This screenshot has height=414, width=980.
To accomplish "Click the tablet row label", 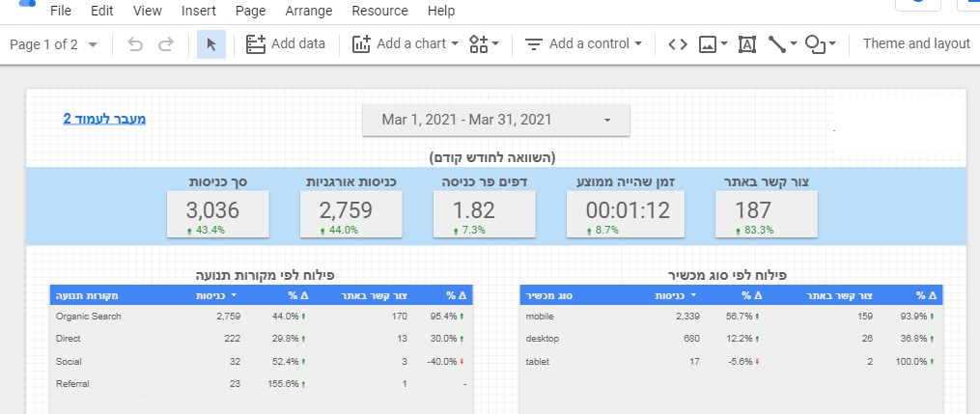I will pyautogui.click(x=537, y=362).
